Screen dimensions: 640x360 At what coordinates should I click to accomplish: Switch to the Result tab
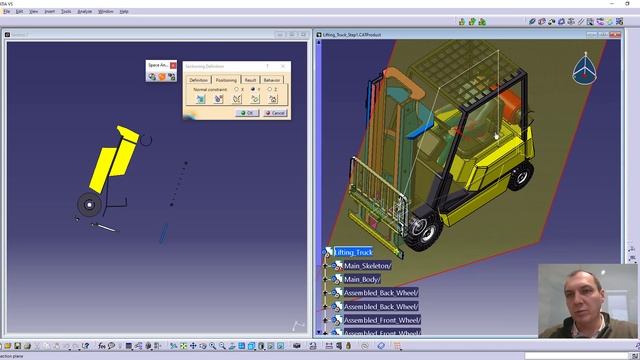[250, 80]
